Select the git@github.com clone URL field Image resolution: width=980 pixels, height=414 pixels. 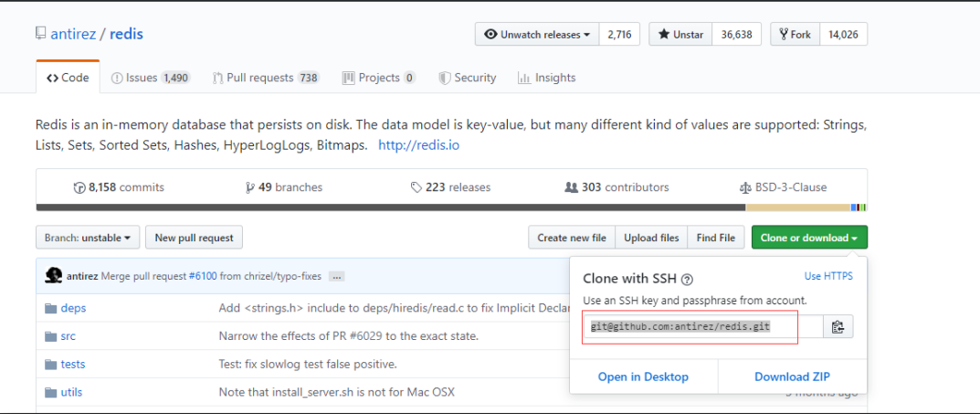[x=702, y=326]
